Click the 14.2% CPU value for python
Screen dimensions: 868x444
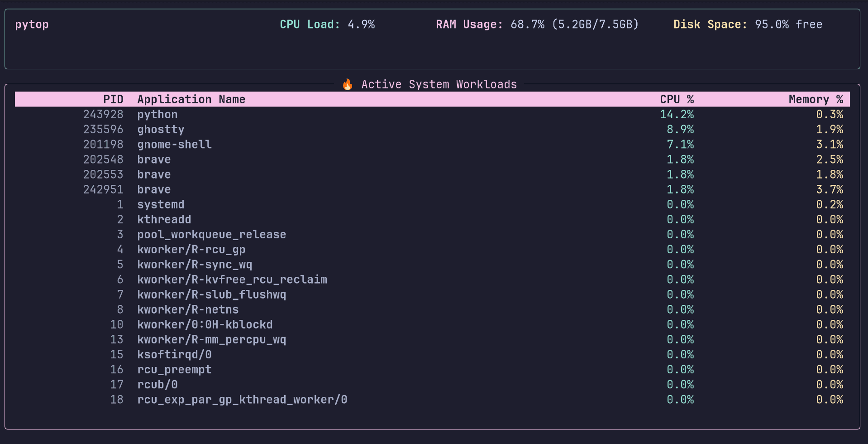point(677,115)
